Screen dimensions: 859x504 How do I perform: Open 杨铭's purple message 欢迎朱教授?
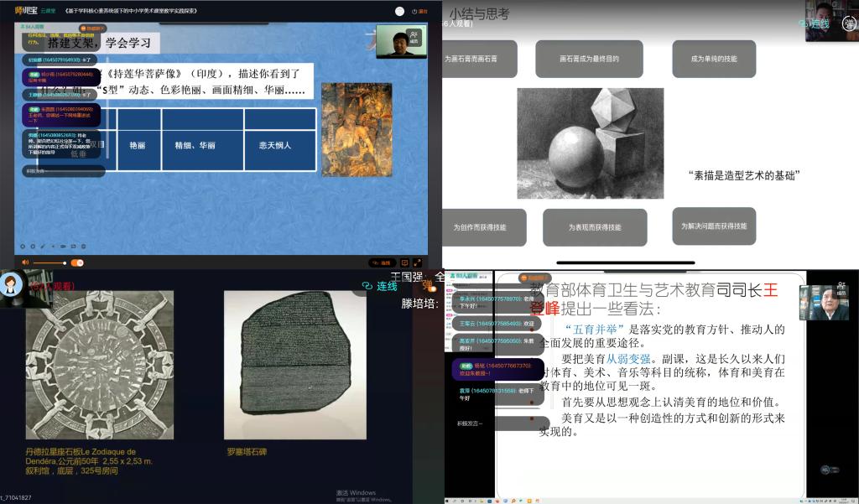[x=498, y=369]
